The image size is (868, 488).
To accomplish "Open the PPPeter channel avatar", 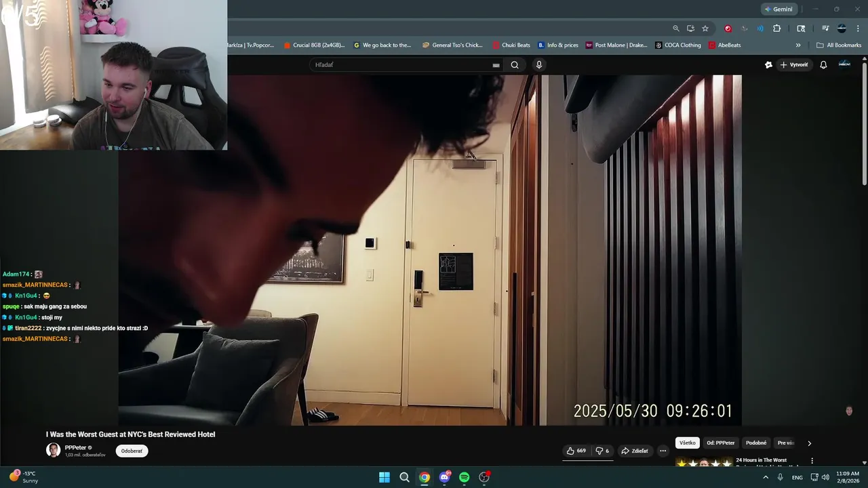I will coord(53,450).
